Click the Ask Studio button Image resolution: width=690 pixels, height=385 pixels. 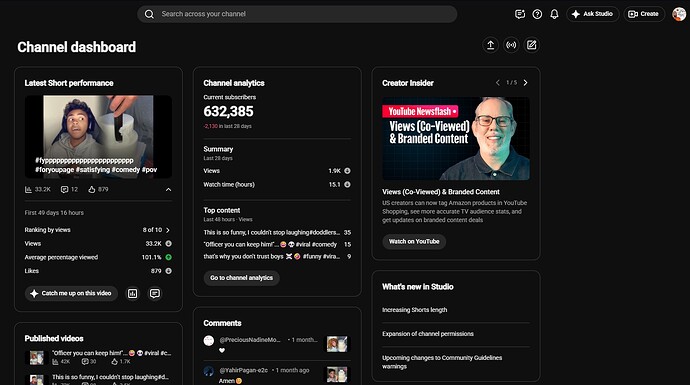coord(592,14)
